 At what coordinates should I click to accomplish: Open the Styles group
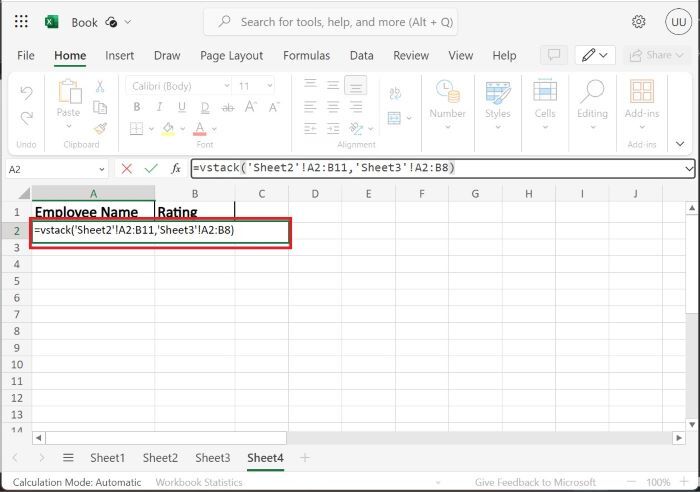click(498, 104)
